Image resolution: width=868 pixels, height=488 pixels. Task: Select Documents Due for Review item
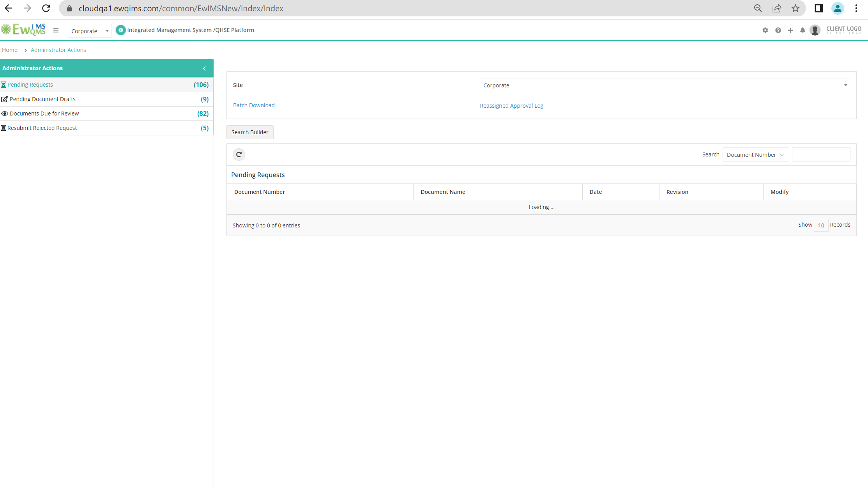point(106,114)
